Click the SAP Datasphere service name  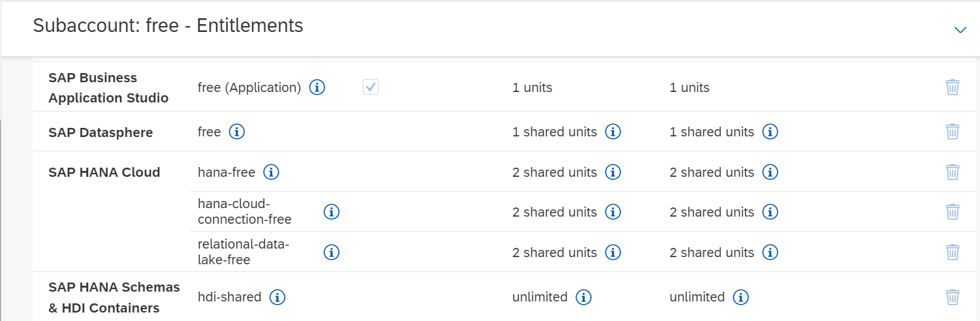100,132
